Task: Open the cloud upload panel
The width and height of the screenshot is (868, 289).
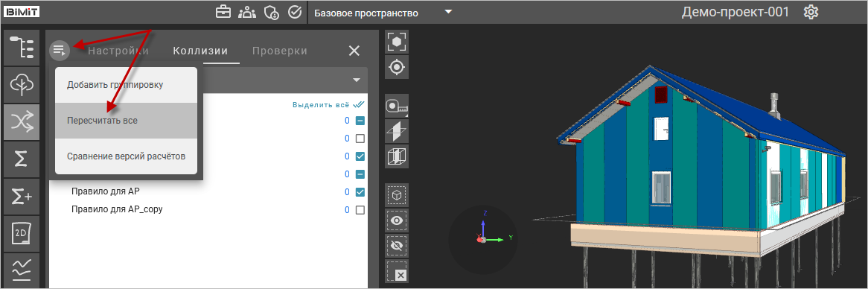Action: coord(22,84)
